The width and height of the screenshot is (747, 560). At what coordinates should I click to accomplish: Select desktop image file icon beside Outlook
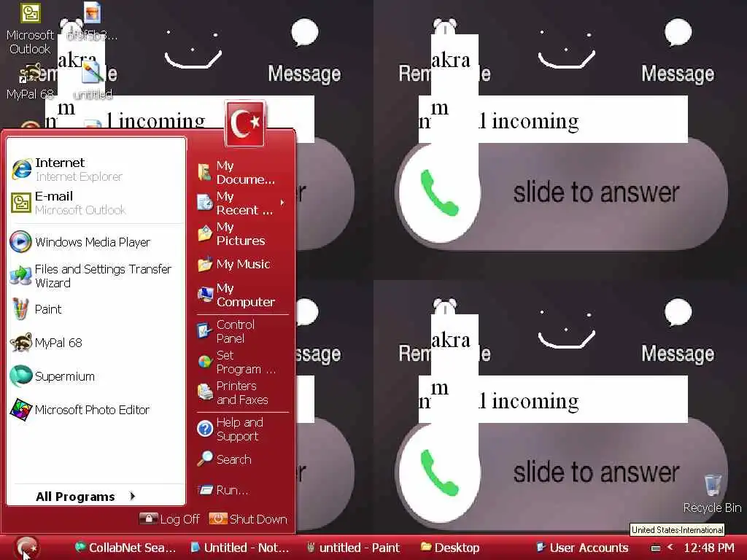tap(93, 21)
